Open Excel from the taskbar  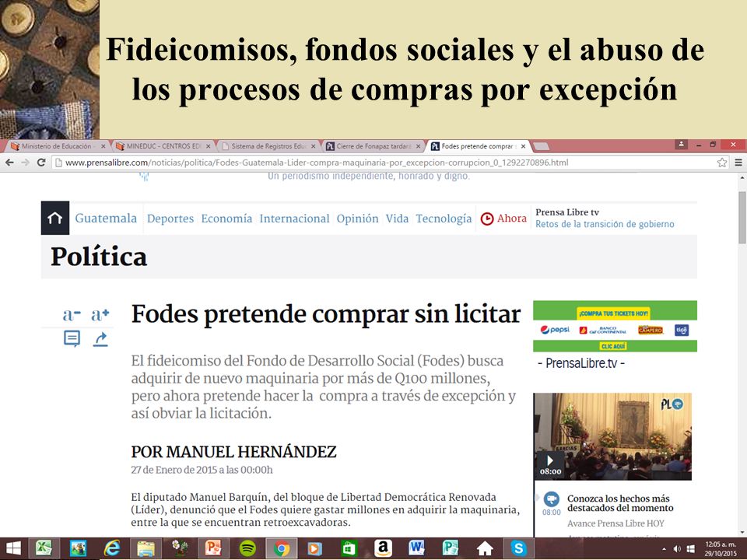[x=44, y=548]
